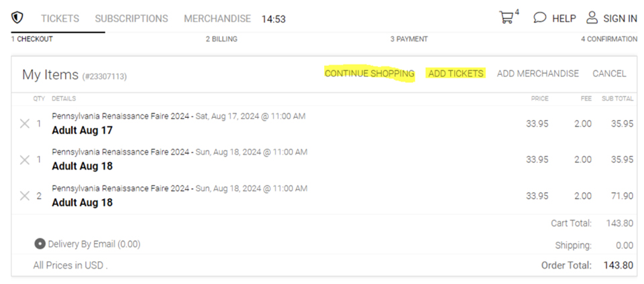644x284 pixels.
Task: Click the Help chat bubble icon
Action: [539, 18]
